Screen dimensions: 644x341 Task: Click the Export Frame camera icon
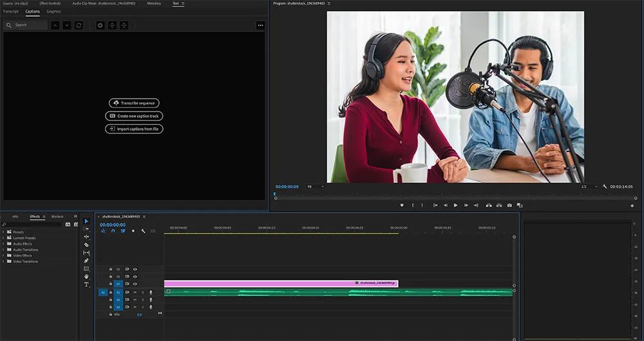tap(509, 205)
